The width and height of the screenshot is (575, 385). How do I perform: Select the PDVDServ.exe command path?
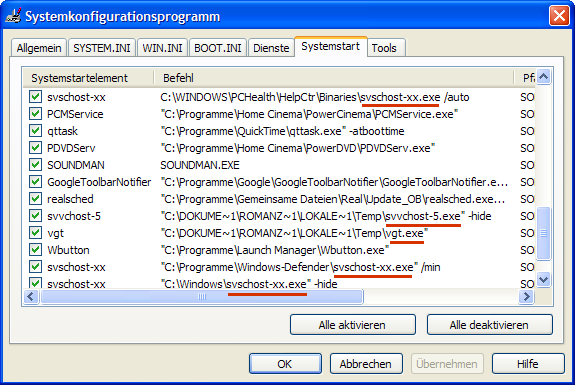[x=298, y=148]
